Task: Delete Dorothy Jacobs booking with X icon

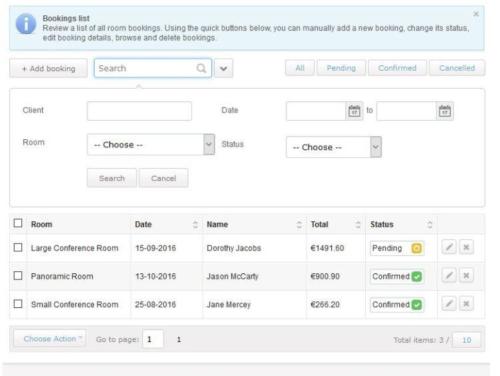Action: [x=466, y=247]
